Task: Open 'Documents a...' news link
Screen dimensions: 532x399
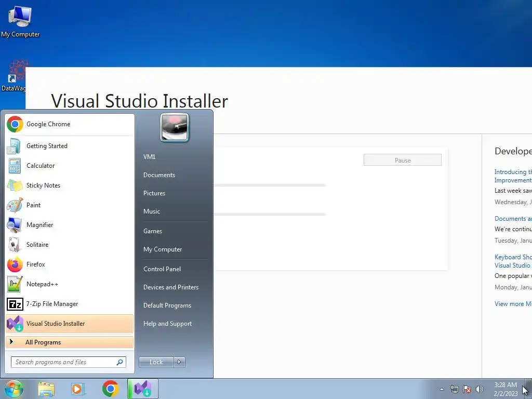Action: 513,219
